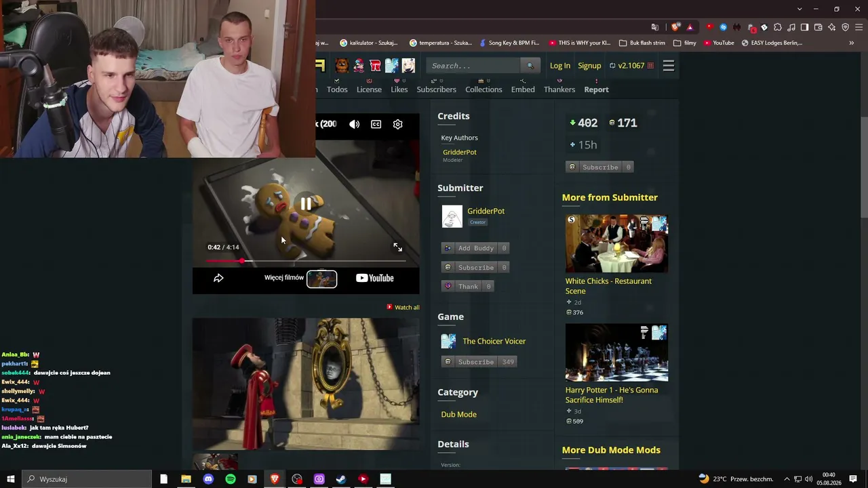
Task: Open the Brave main menu
Action: [x=858, y=27]
